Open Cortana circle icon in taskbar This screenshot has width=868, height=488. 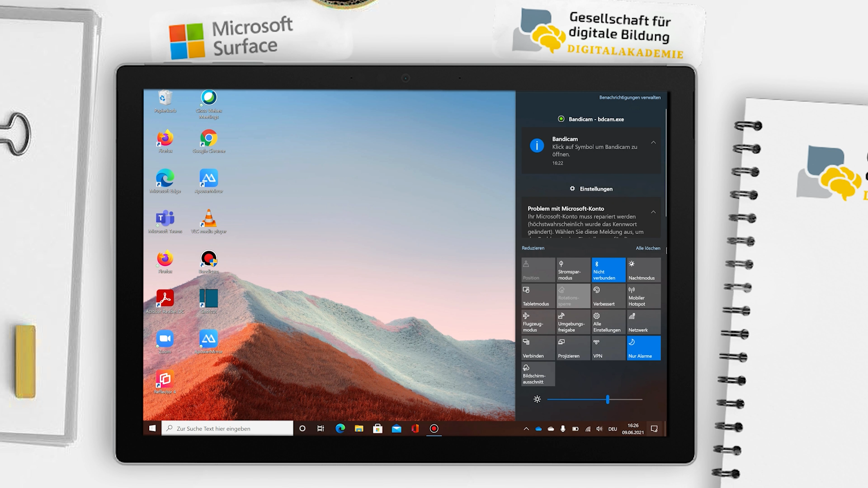tap(302, 428)
